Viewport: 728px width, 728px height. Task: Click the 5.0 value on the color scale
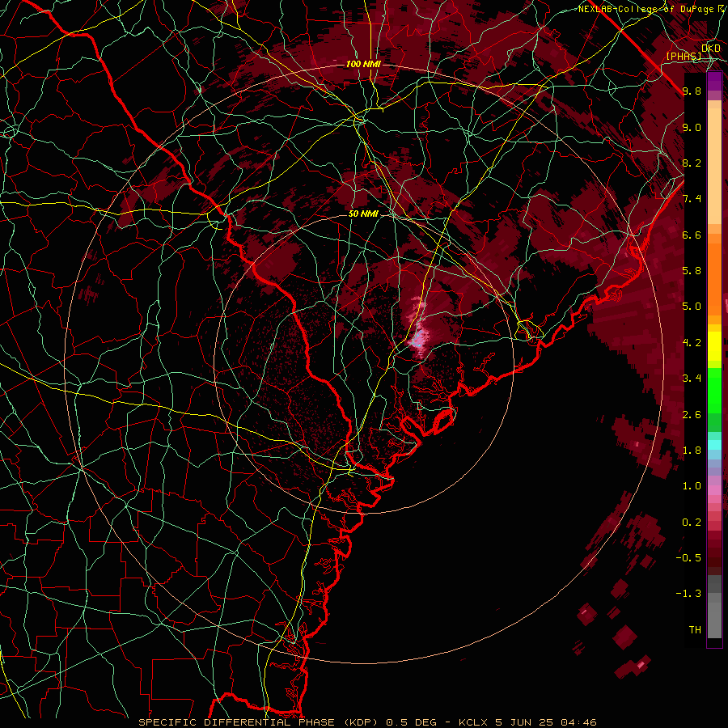692,307
